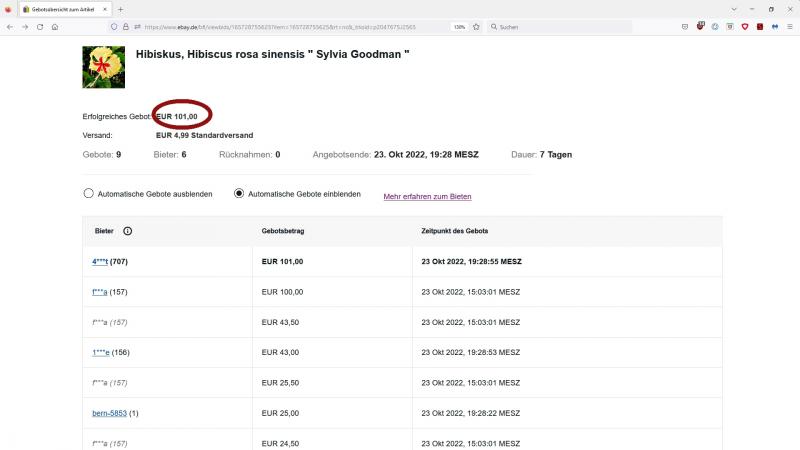Click the browser back arrow
The height and width of the screenshot is (450, 800).
coord(9,26)
